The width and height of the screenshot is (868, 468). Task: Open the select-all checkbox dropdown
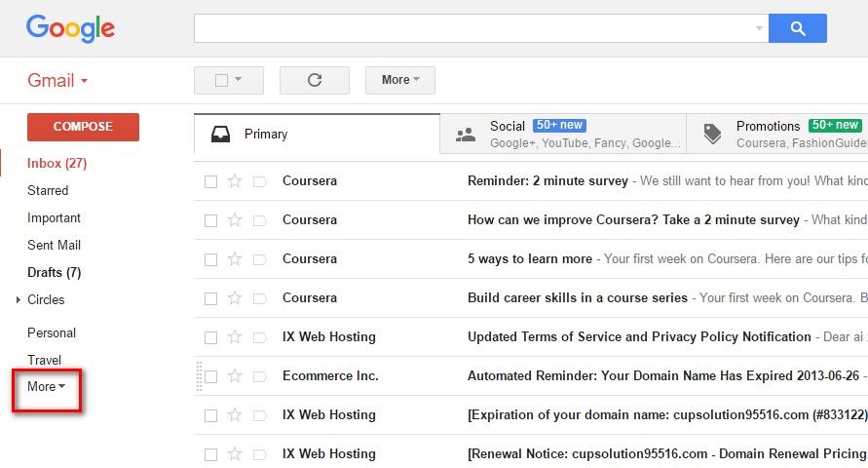coord(237,80)
